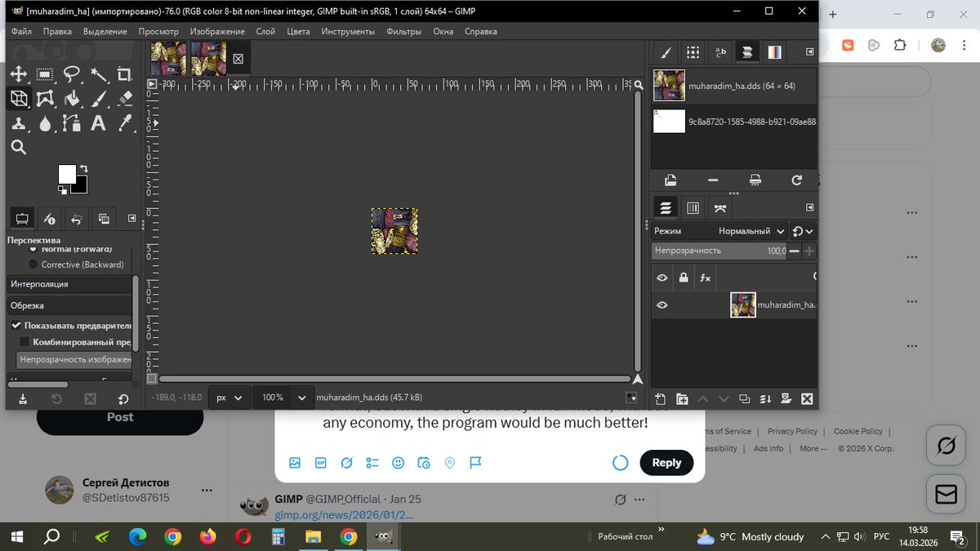The image size is (980, 551).
Task: Open the Fonts tab in right dock
Action: tap(720, 52)
